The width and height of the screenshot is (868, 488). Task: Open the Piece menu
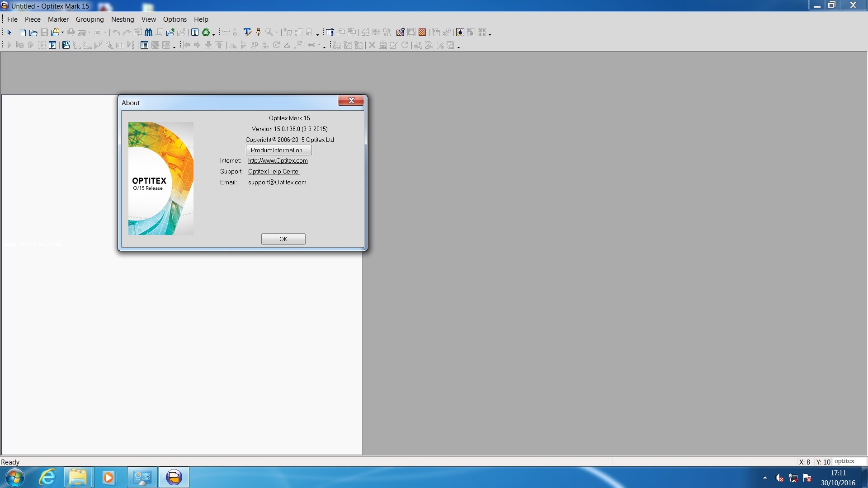(x=33, y=19)
